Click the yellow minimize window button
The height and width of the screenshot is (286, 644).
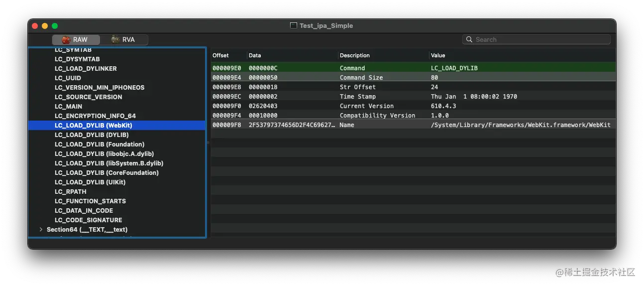[x=45, y=26]
